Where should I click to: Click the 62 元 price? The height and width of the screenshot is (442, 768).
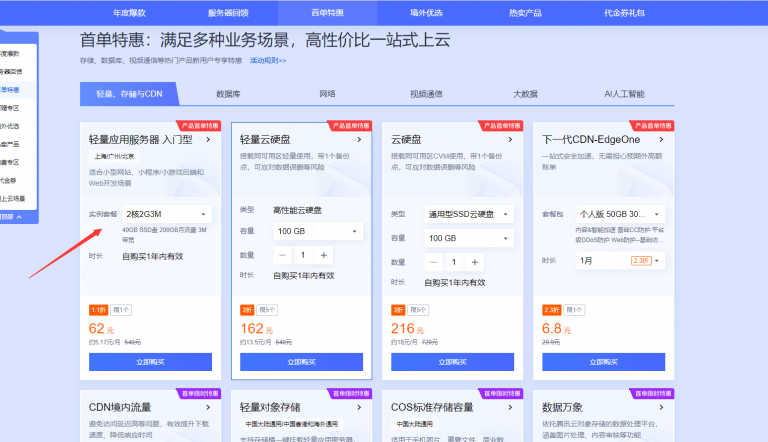[x=101, y=329]
